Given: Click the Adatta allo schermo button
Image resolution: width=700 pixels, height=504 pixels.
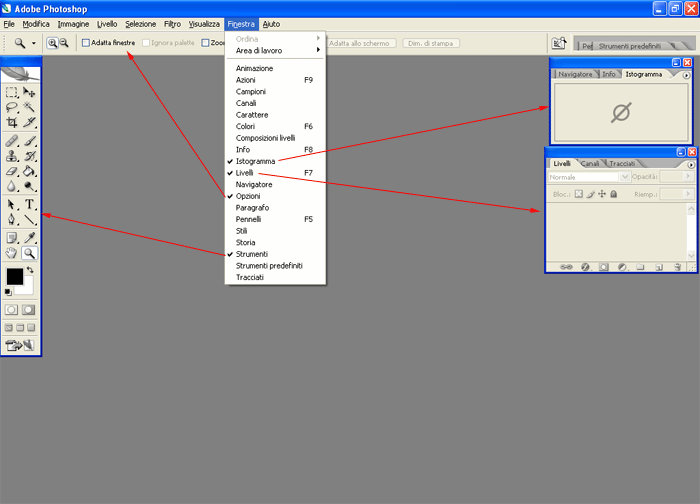Looking at the screenshot, I should [359, 43].
